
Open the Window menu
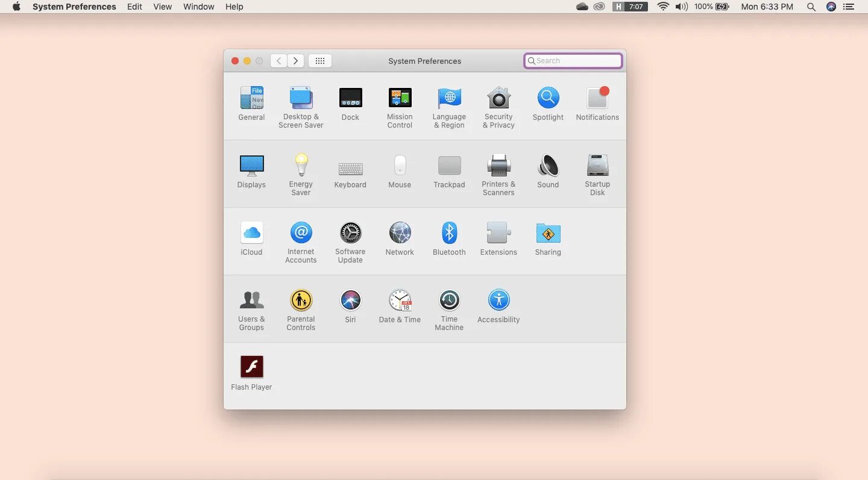[199, 7]
